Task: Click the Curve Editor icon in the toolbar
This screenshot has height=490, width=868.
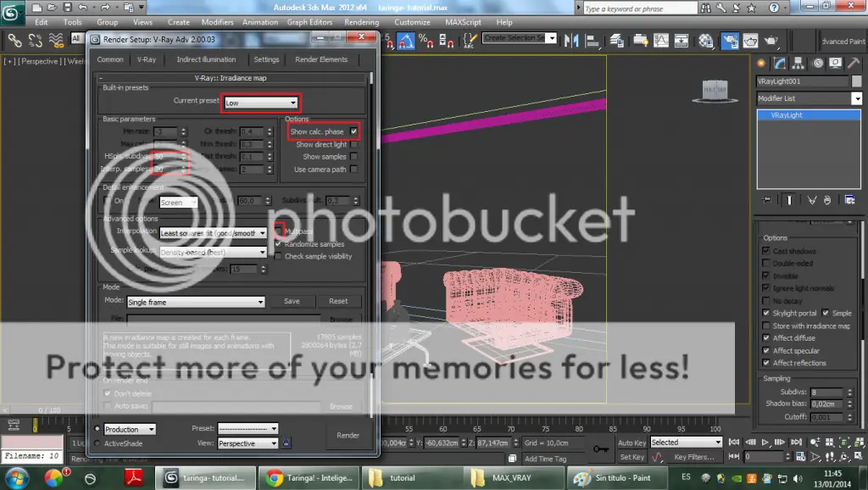Action: pos(661,39)
